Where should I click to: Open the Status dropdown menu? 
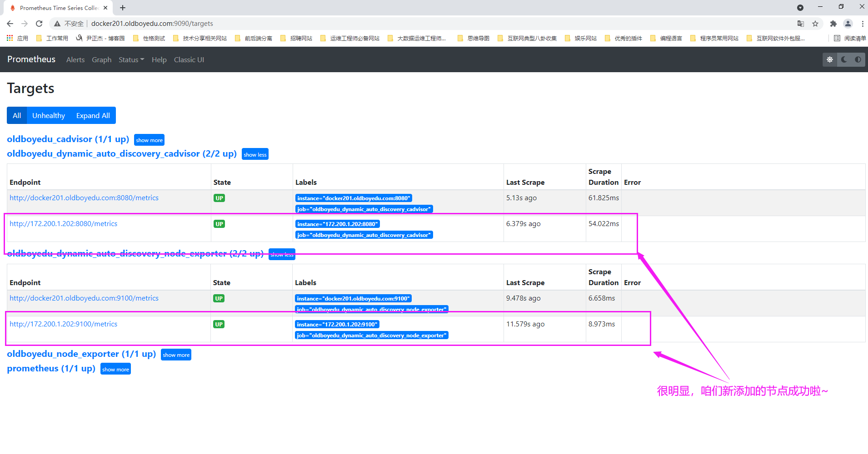click(131, 59)
